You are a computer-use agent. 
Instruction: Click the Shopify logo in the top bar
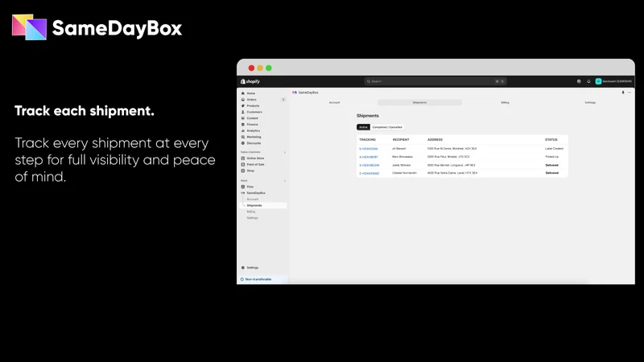point(250,81)
